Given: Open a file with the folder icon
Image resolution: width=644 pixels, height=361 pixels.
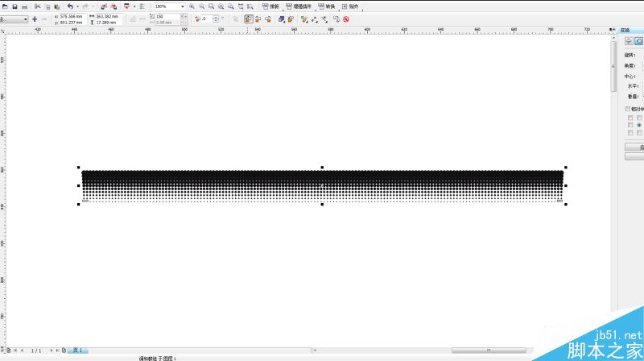Looking at the screenshot, I should click(5, 6).
